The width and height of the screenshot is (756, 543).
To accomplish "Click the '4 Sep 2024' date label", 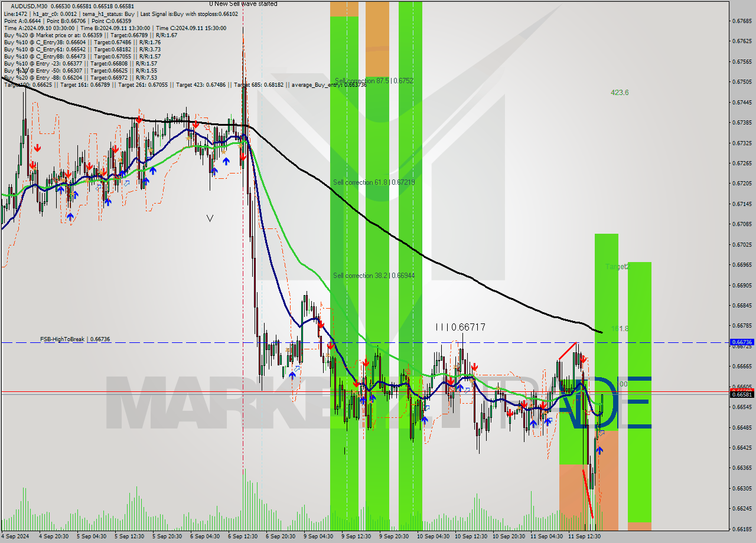I will (15, 537).
